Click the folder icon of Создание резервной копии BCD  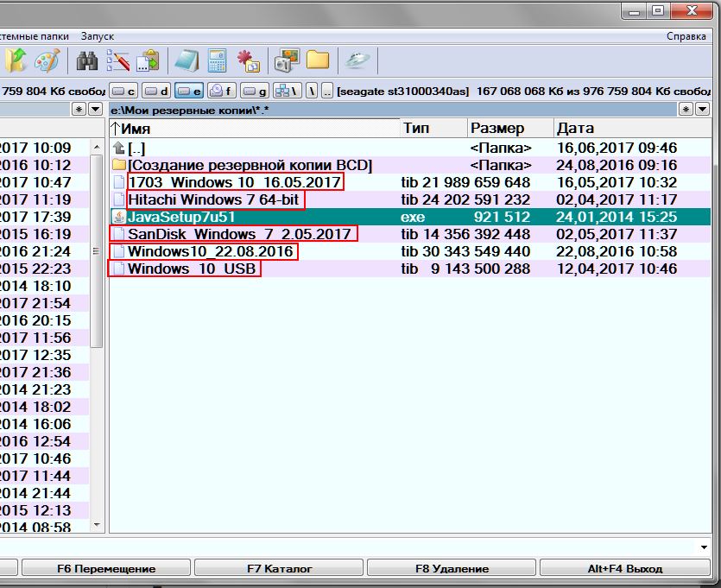click(x=119, y=165)
